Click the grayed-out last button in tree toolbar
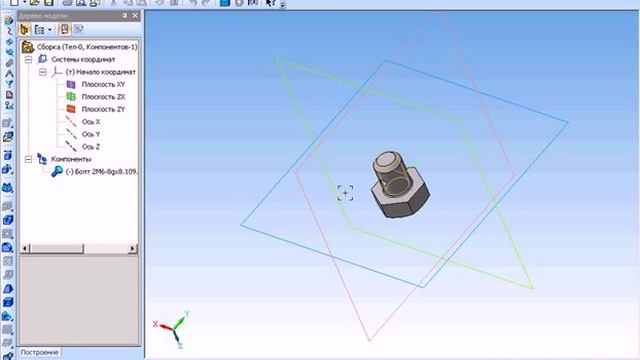 click(x=79, y=29)
